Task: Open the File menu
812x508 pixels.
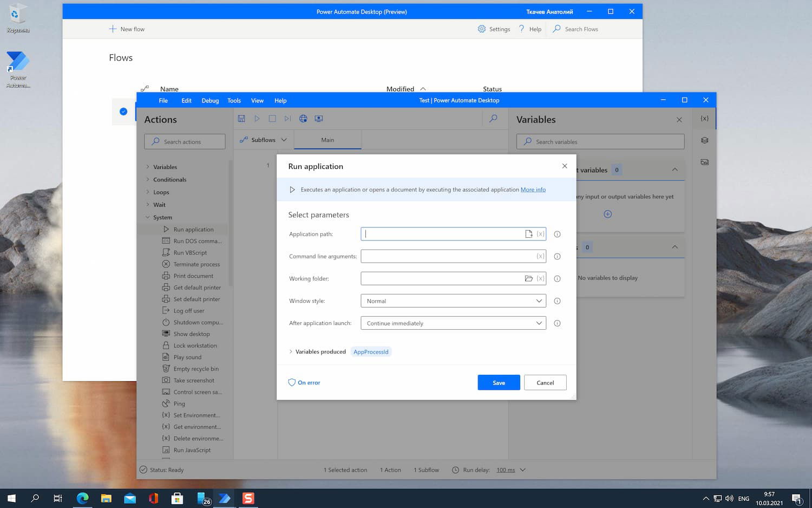Action: pos(163,100)
